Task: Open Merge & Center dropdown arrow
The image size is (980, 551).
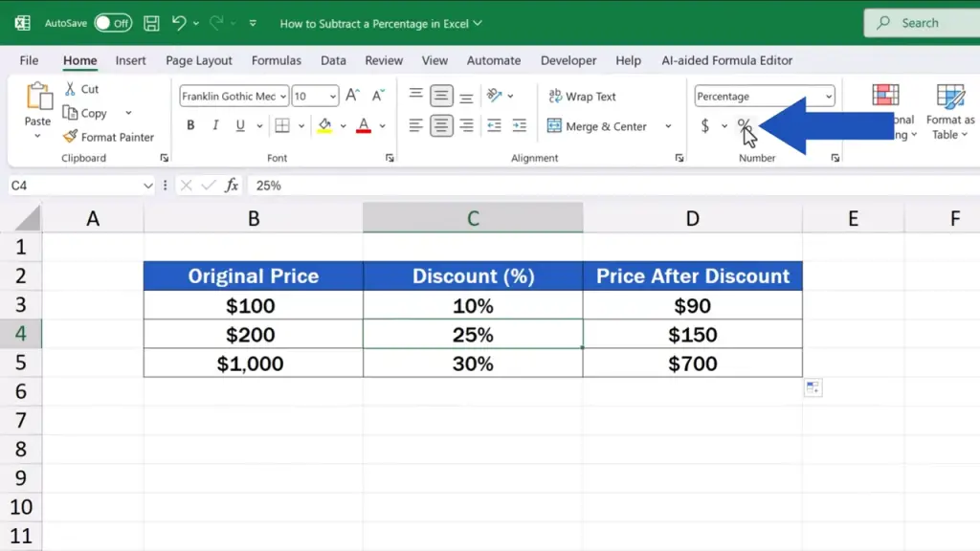Action: click(x=668, y=126)
